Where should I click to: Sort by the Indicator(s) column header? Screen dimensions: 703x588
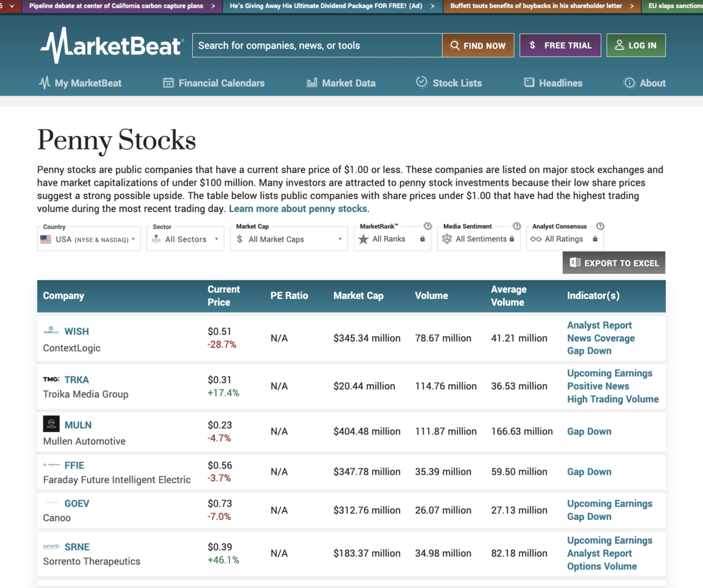click(593, 296)
